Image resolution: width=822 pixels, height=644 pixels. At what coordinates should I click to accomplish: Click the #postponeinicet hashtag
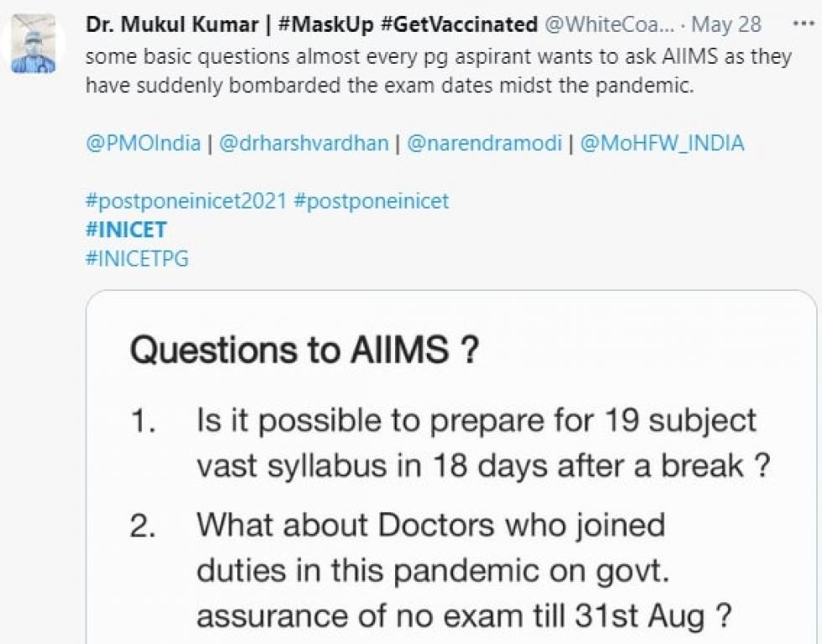(372, 201)
